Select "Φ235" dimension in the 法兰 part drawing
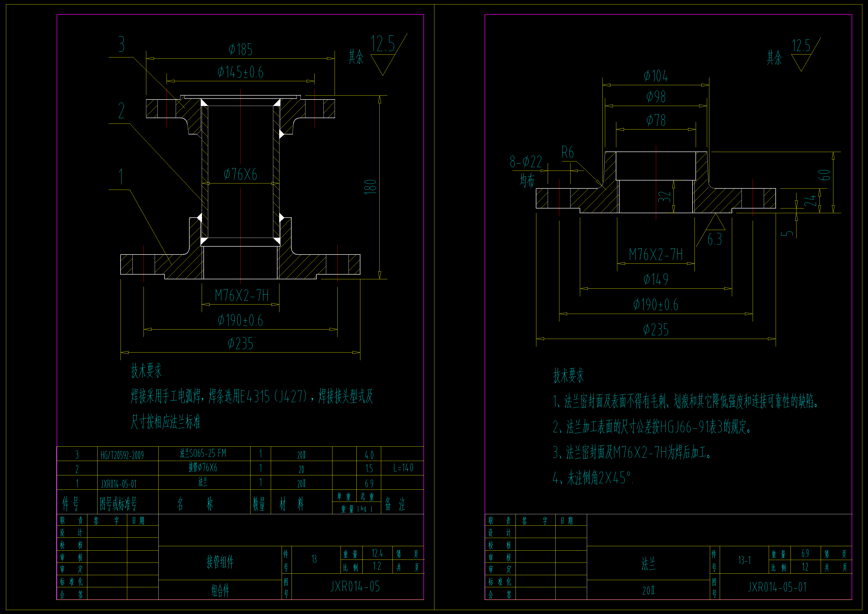Viewport: 868px width, 614px height. [656, 330]
